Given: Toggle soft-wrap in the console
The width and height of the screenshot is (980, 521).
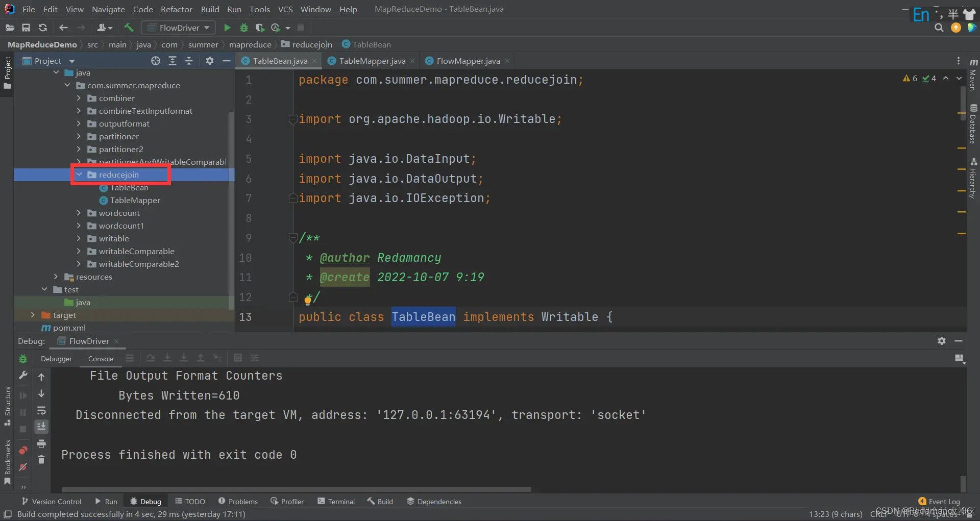Looking at the screenshot, I should click(41, 410).
